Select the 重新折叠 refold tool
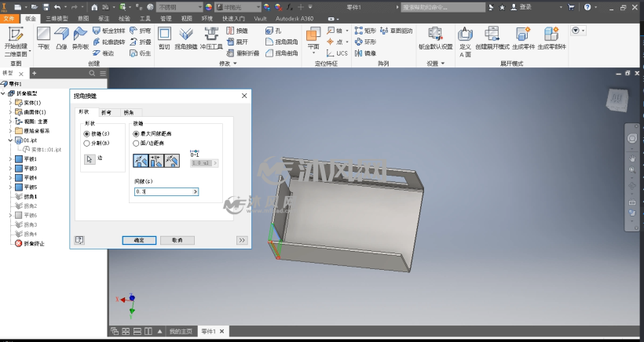Viewport: 644px width, 342px height. click(x=243, y=53)
